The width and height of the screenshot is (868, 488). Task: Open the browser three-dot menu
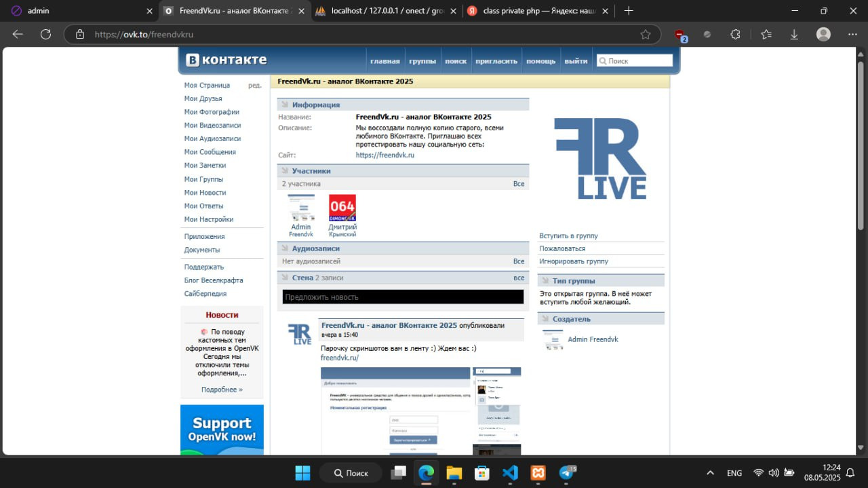pos(852,34)
